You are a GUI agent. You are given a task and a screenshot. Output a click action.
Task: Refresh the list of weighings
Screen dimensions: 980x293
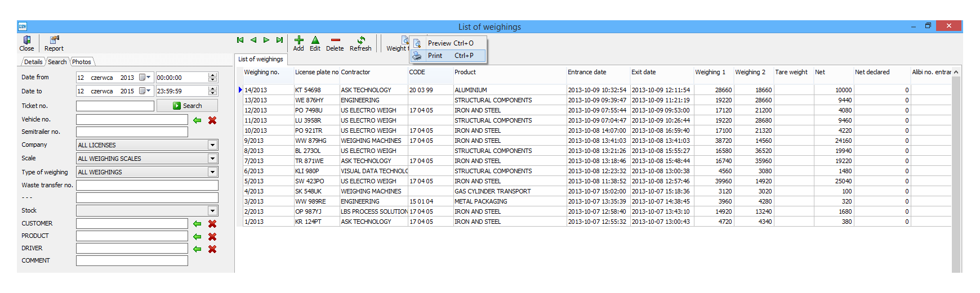click(360, 43)
